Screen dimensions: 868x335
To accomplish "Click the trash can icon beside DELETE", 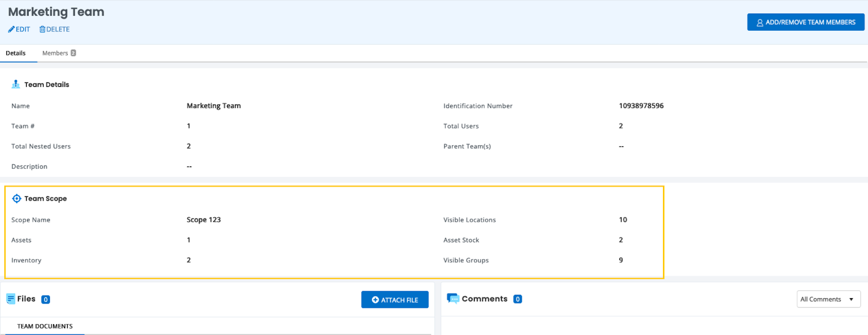I will (42, 29).
